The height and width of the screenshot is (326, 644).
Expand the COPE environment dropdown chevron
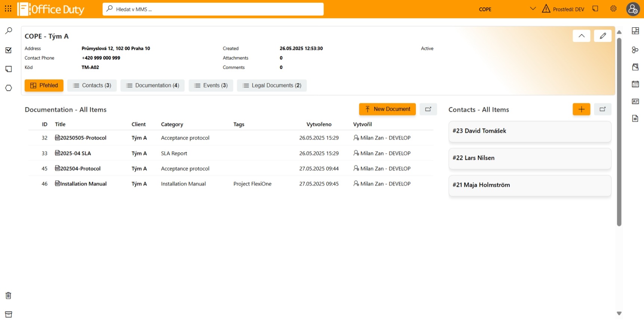tap(533, 9)
